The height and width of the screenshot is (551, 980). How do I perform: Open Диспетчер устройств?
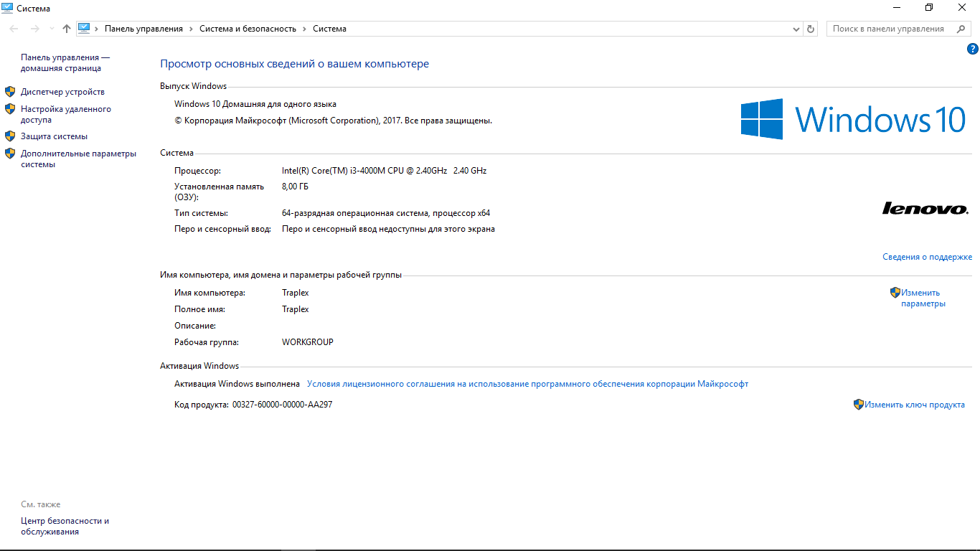coord(62,92)
